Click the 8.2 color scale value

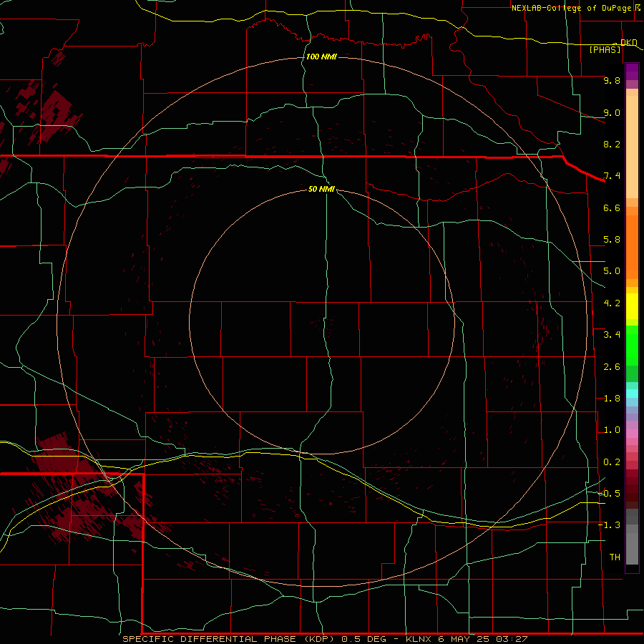(612, 144)
